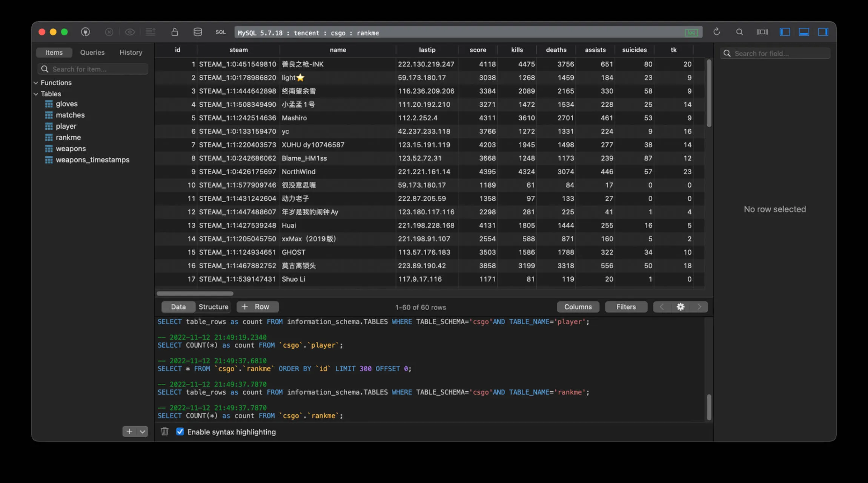Viewport: 868px width, 483px height.
Task: Switch to the Structure tab
Action: coord(213,307)
